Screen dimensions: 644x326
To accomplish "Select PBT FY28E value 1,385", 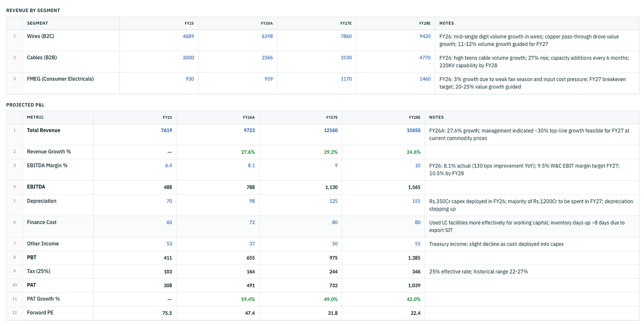I will (x=414, y=258).
